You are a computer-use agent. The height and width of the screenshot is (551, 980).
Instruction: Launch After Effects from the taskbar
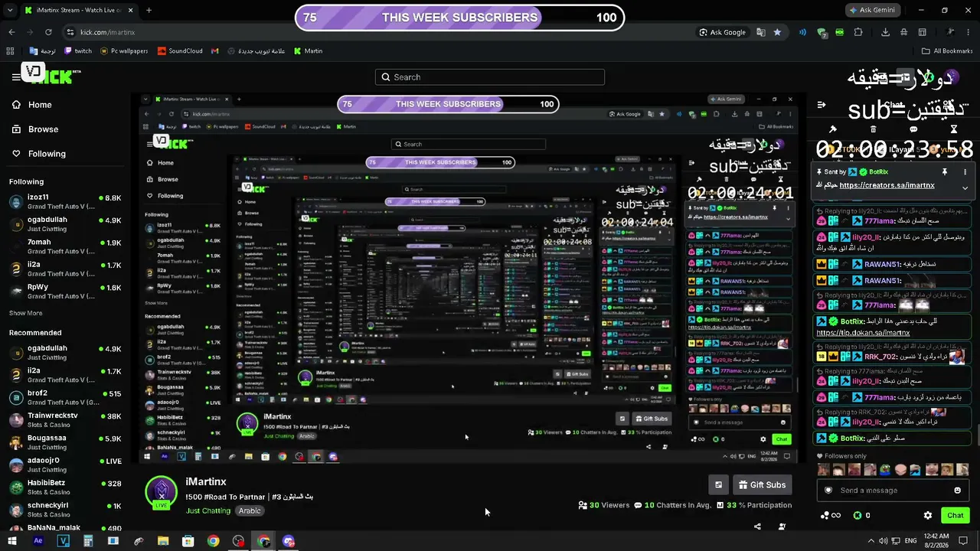coord(38,541)
